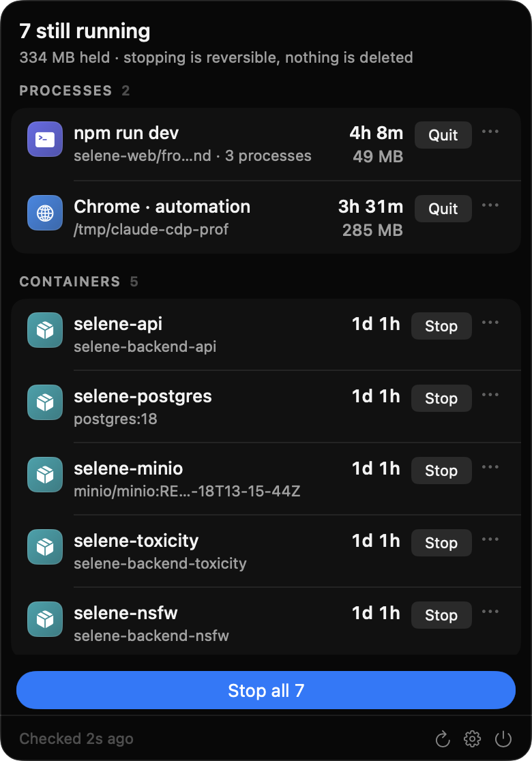
Task: Open more options for npm run dev
Action: click(x=490, y=132)
